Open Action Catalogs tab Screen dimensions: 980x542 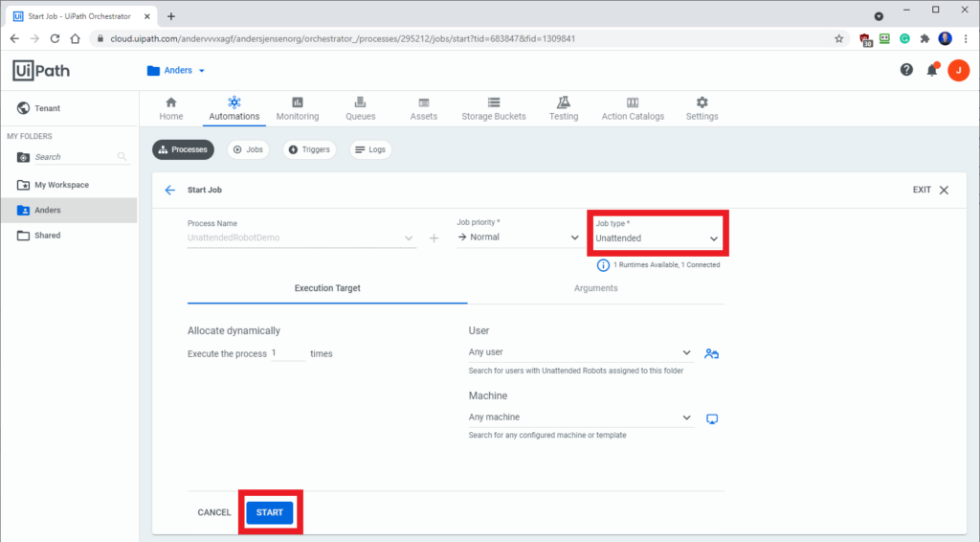(x=633, y=109)
